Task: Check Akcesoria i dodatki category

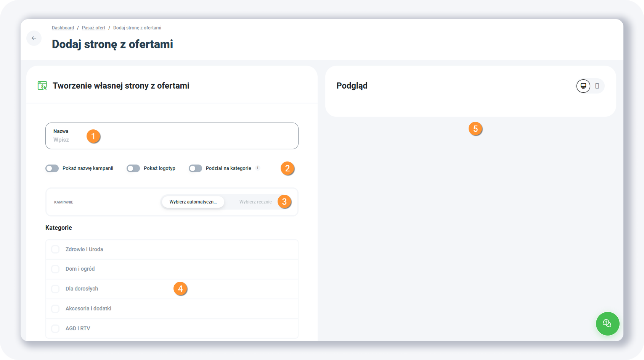Action: [56, 309]
